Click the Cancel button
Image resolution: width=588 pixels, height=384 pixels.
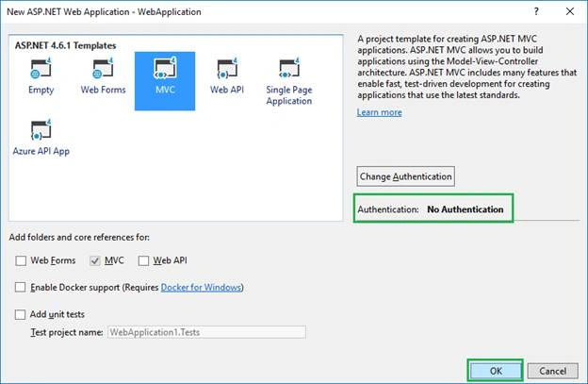click(553, 371)
